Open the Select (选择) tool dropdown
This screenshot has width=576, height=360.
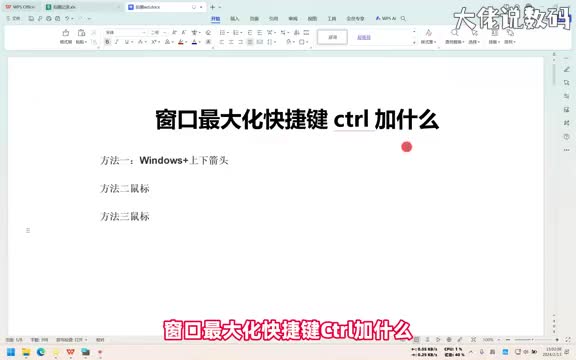click(474, 37)
